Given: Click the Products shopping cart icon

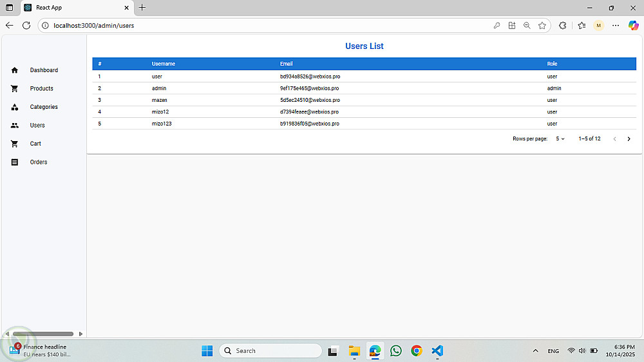Looking at the screenshot, I should tap(15, 89).
